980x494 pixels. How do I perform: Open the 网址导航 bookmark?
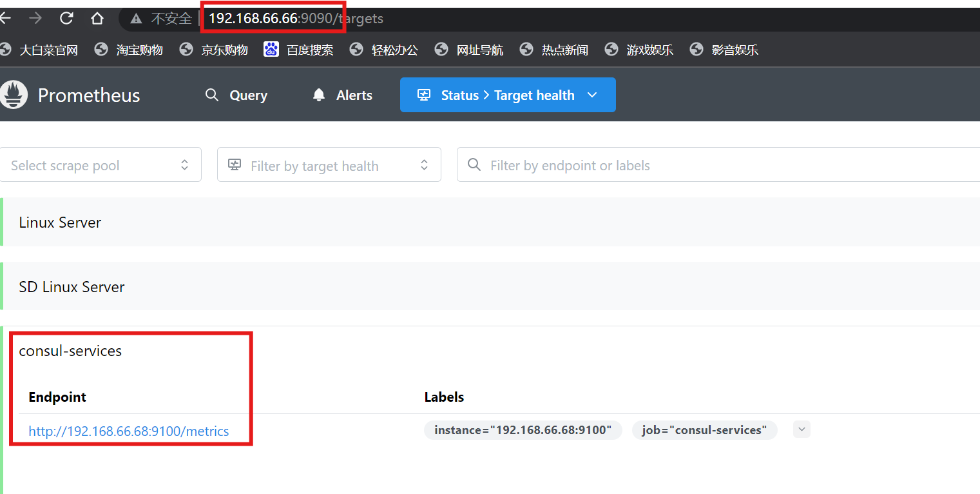(x=468, y=50)
